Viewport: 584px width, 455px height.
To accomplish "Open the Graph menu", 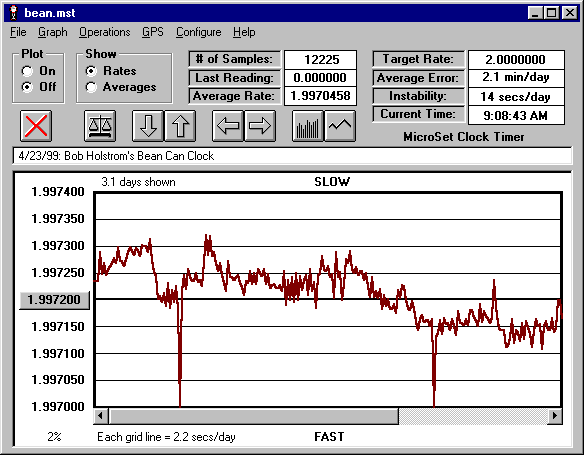I will point(53,32).
